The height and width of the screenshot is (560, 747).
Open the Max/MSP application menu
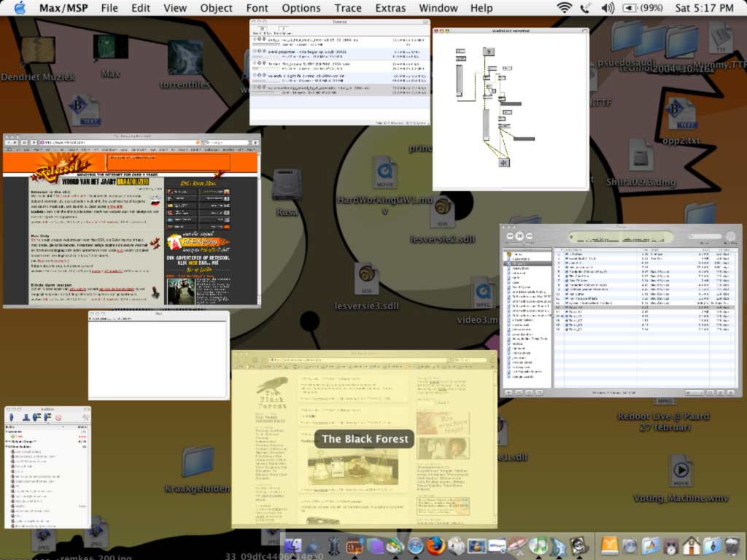tap(63, 7)
